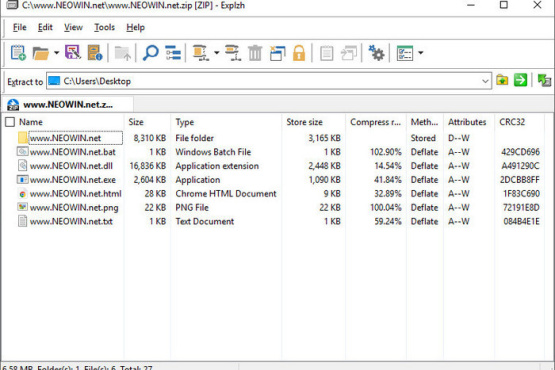Image resolution: width=555 pixels, height=370 pixels.
Task: Click the archive information cabinet icon
Action: coord(95,53)
